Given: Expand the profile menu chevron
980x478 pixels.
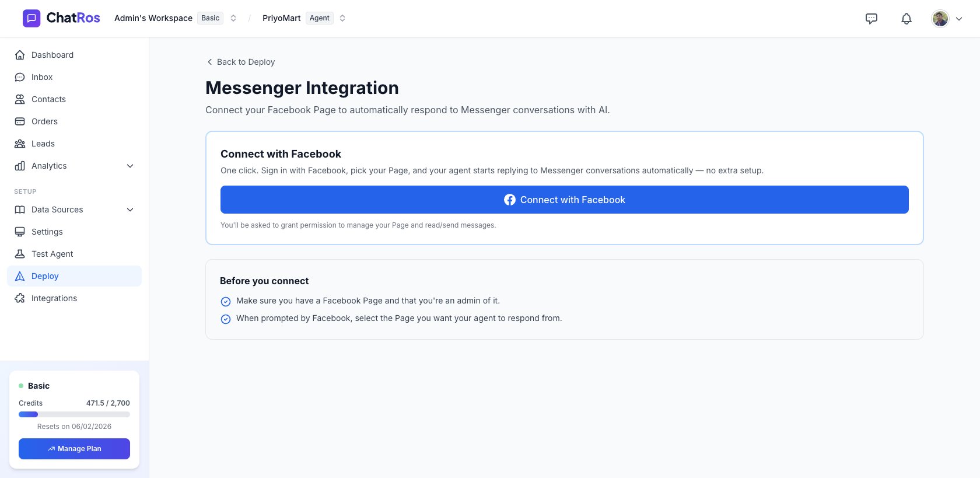Looking at the screenshot, I should 959,19.
